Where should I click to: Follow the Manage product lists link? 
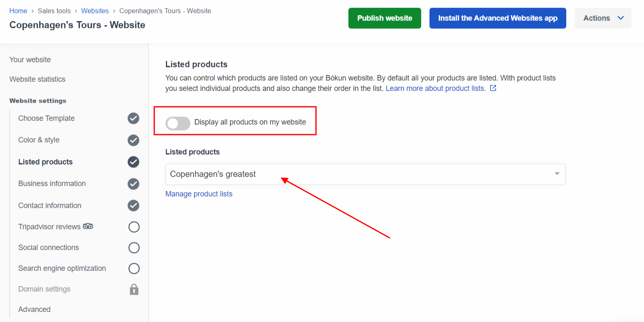(199, 194)
